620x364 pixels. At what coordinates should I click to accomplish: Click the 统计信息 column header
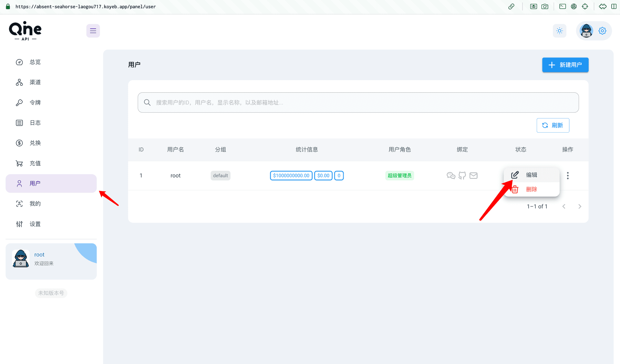tap(307, 150)
